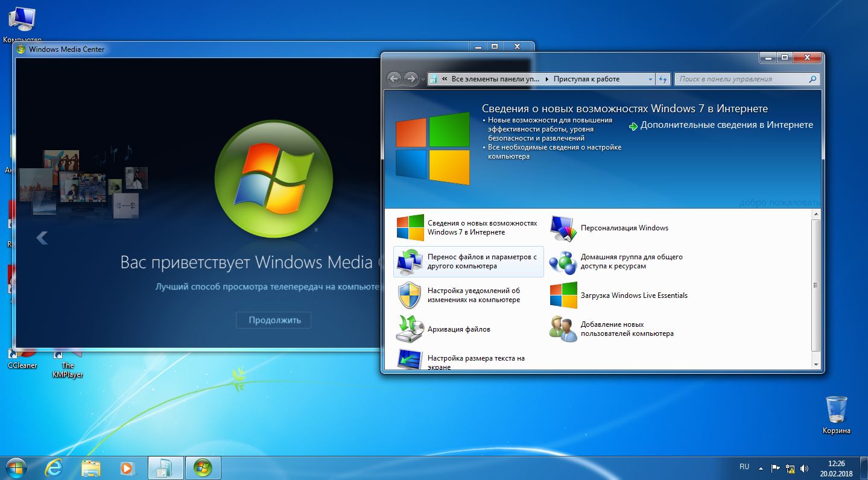Select 'Добавление новых пользователей компьютера' item
The image size is (868, 480).
pos(621,329)
